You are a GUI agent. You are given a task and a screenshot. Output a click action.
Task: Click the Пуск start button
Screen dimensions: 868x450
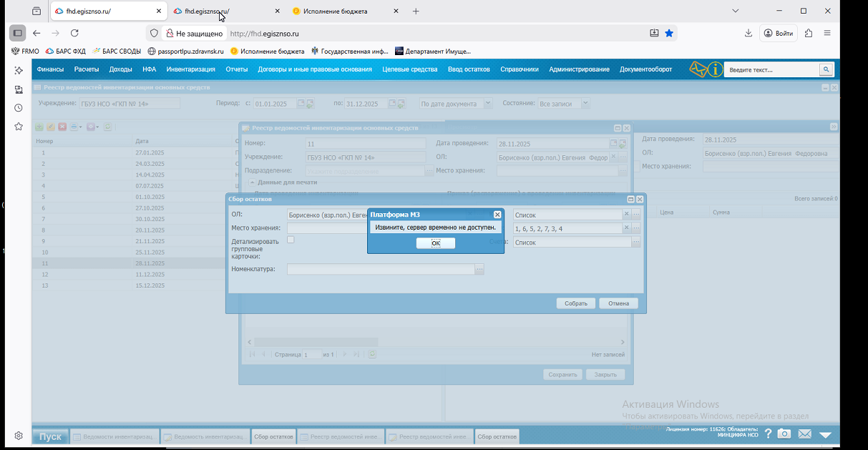(x=50, y=436)
